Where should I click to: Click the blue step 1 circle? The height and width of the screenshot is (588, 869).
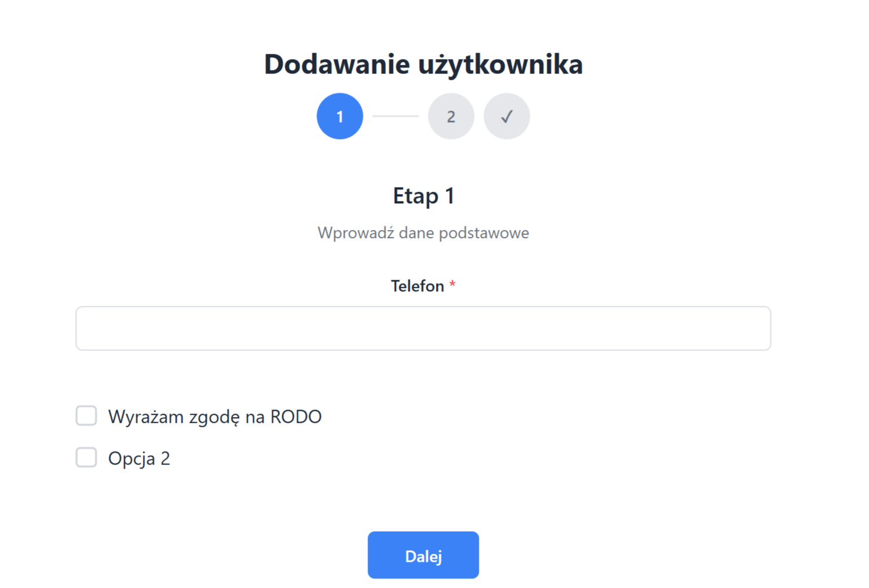[x=340, y=116]
